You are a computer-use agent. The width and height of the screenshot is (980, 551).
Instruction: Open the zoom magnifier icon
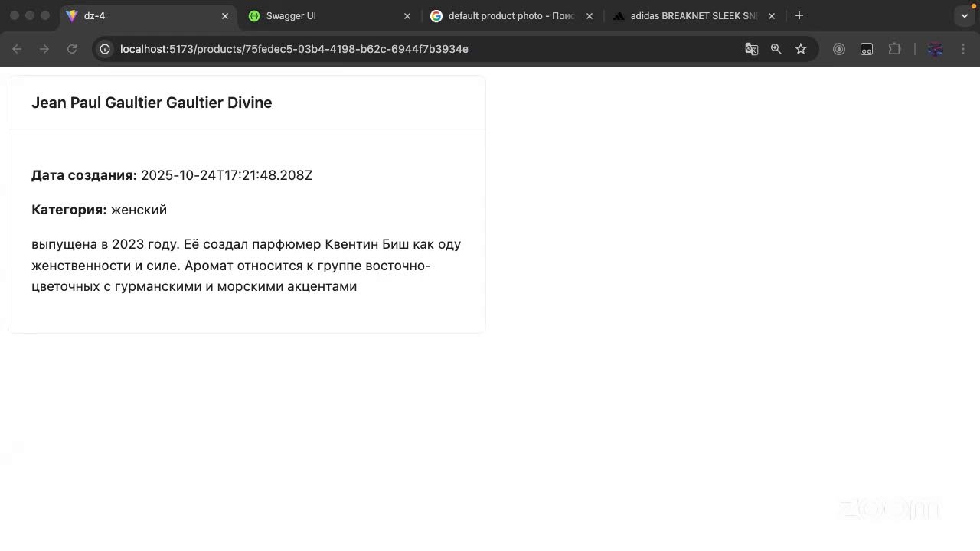(776, 49)
